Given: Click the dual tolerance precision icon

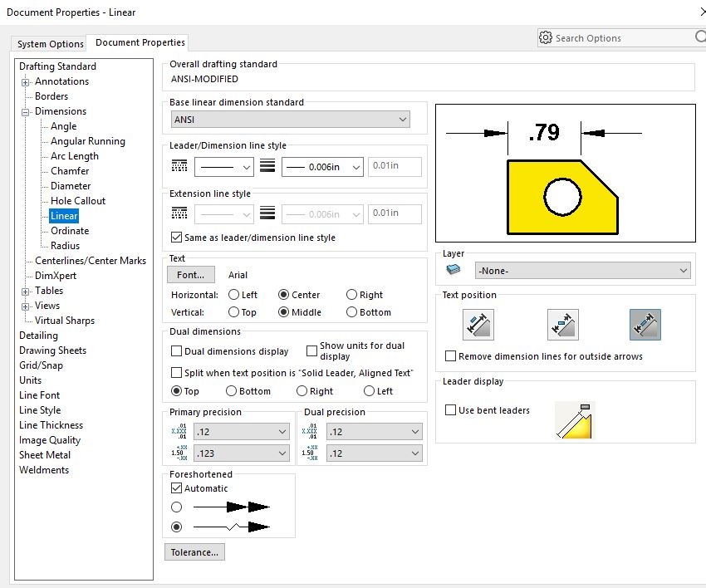Looking at the screenshot, I should [x=310, y=453].
